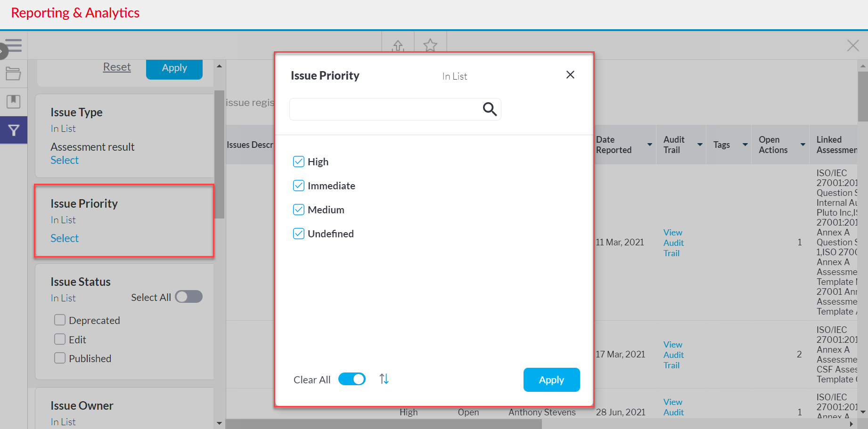This screenshot has width=868, height=429.
Task: Click Apply in Issue Priority dialog
Action: [x=551, y=380]
